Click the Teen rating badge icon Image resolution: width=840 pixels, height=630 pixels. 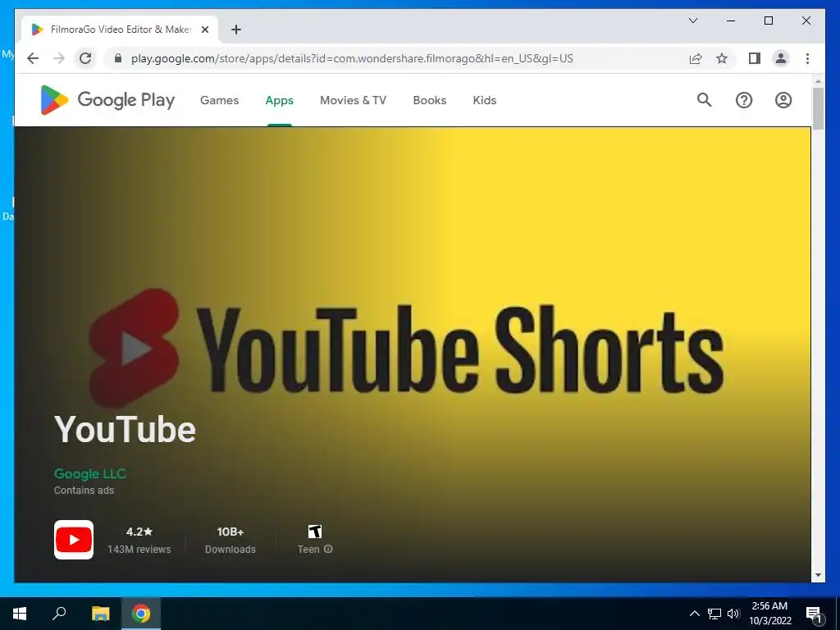315,532
